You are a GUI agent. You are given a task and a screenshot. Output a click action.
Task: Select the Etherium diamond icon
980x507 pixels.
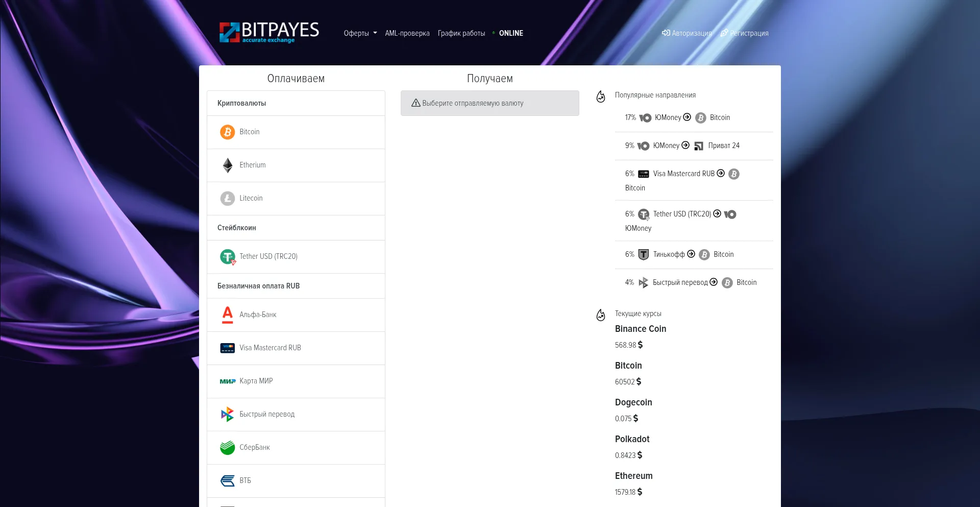coord(228,165)
